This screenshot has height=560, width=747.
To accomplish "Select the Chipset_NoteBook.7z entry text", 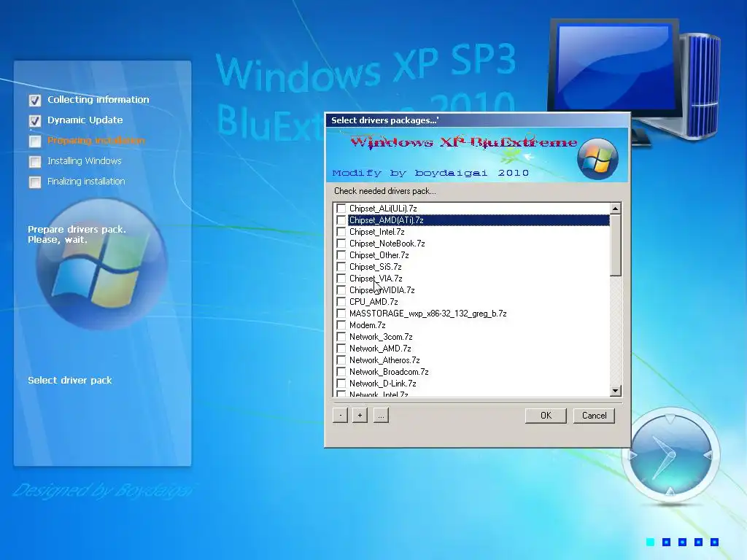I will click(x=387, y=244).
